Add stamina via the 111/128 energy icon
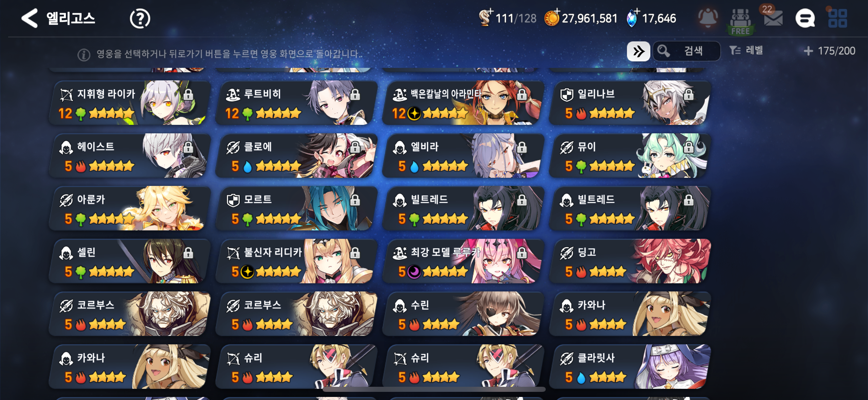Screen dimensions: 868x400 [486, 17]
